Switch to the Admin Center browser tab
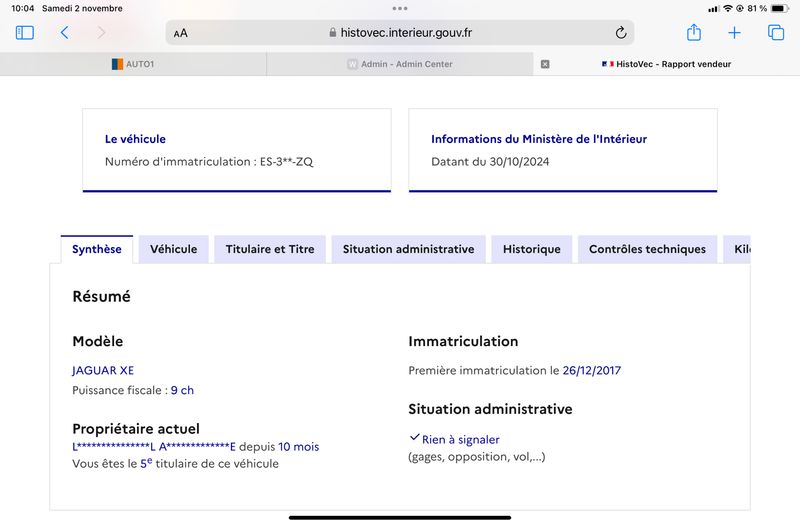This screenshot has height=525, width=800. (400, 64)
